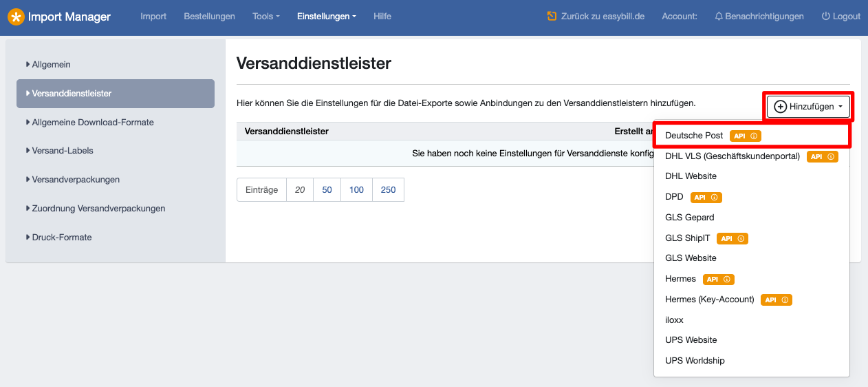The image size is (868, 387).
Task: Go to Import in the top navigation
Action: (x=153, y=16)
